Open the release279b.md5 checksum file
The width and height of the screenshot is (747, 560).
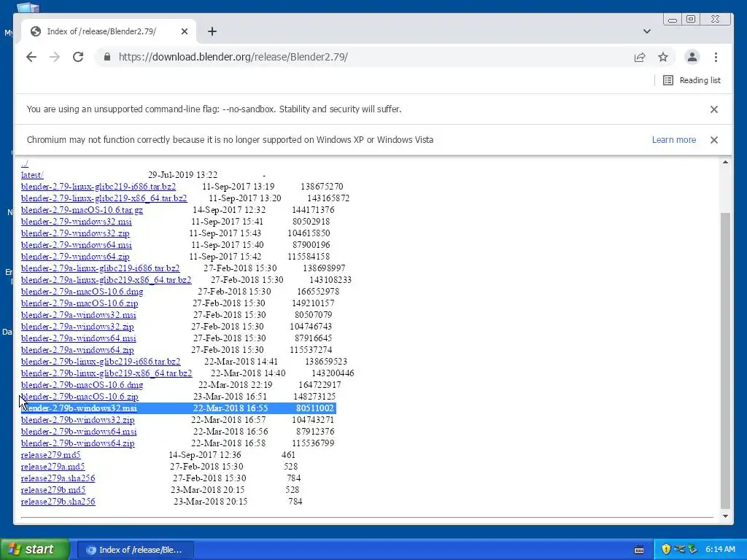click(x=53, y=490)
